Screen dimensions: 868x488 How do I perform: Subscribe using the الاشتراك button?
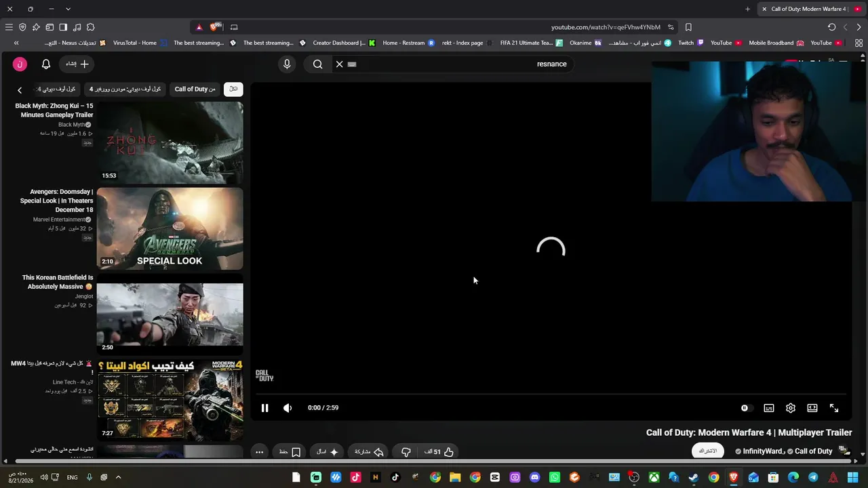708,451
